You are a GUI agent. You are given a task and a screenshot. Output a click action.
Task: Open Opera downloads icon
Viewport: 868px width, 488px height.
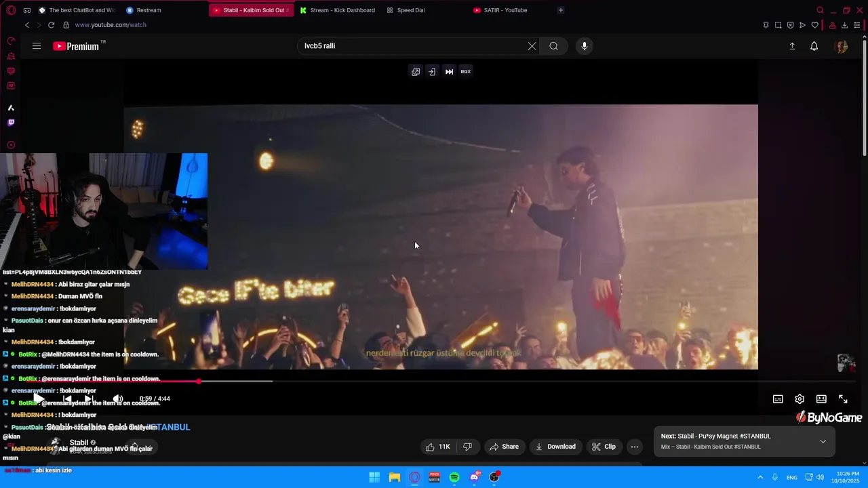844,25
